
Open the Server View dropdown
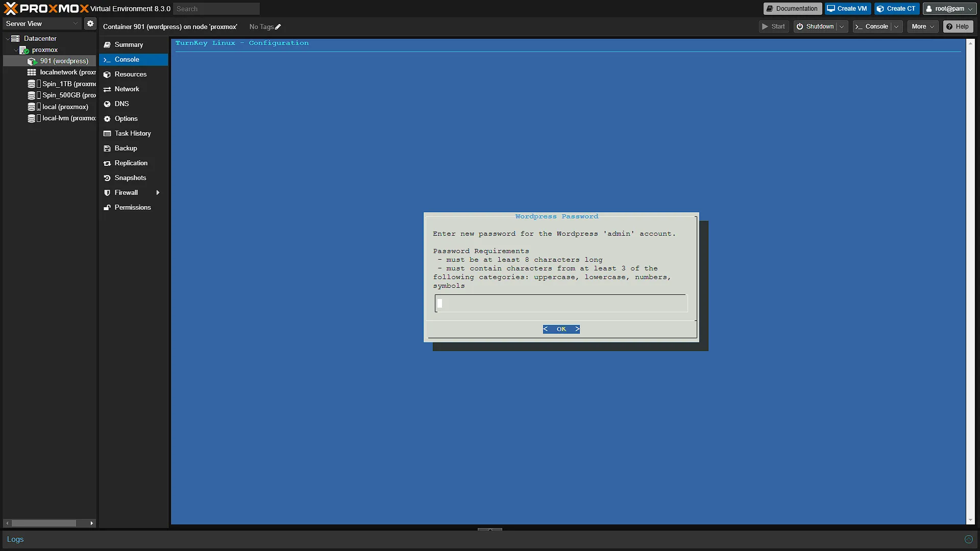click(42, 23)
